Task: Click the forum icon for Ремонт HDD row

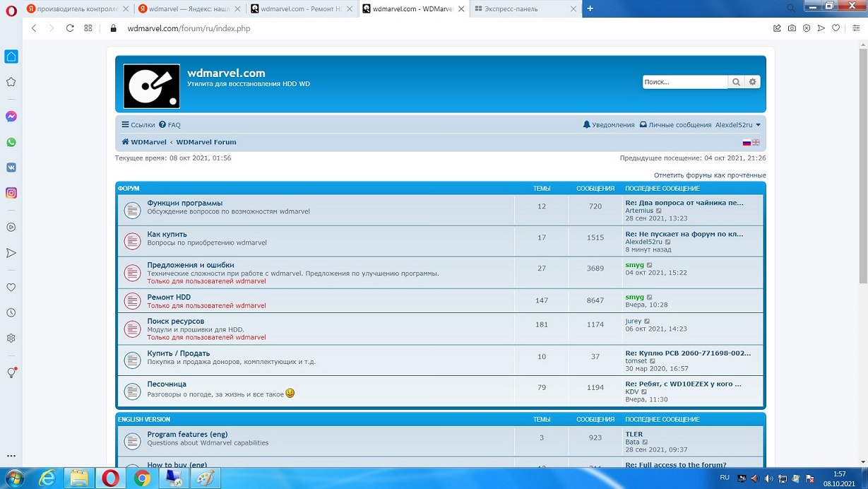Action: point(132,301)
